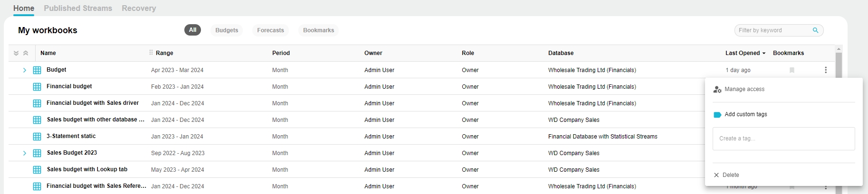The image size is (868, 194).
Task: Open the Financial budget workbook
Action: coord(69,86)
